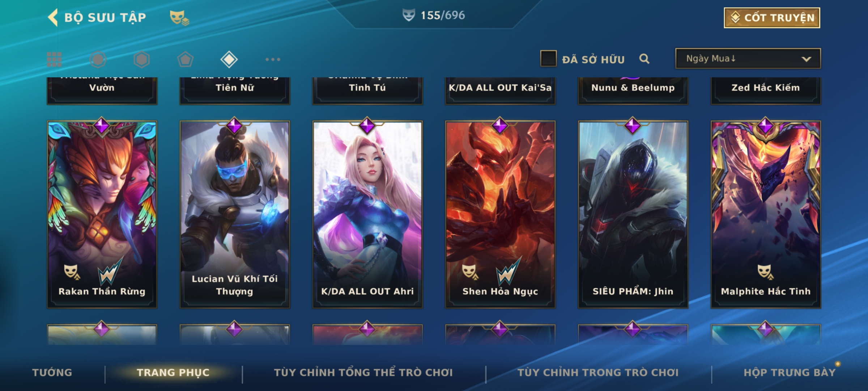This screenshot has height=391, width=868.
Task: Toggle the Đã Sở Hữu checkbox
Action: click(x=548, y=59)
